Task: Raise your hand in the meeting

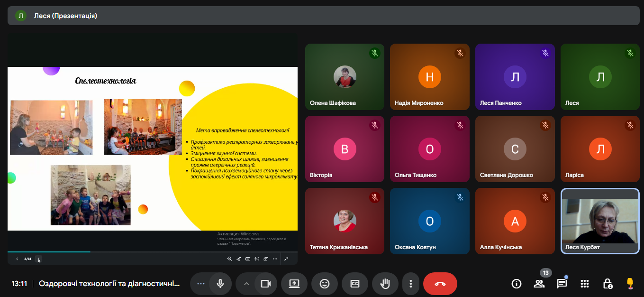Action: coord(385,284)
